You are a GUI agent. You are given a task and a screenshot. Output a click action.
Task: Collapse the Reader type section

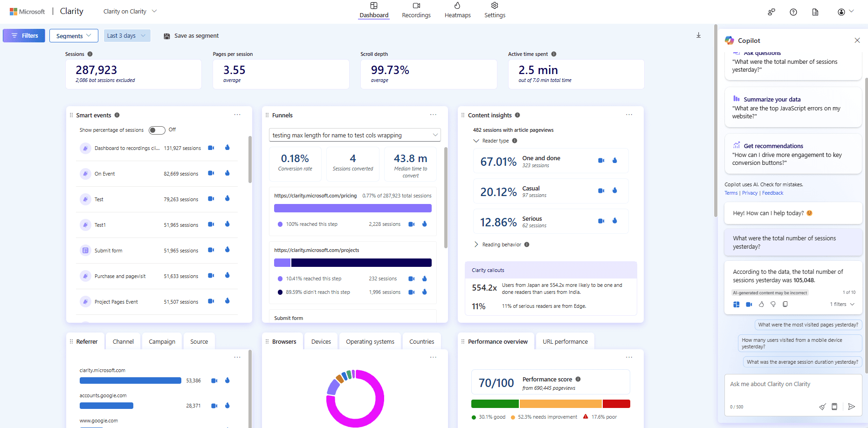tap(476, 141)
